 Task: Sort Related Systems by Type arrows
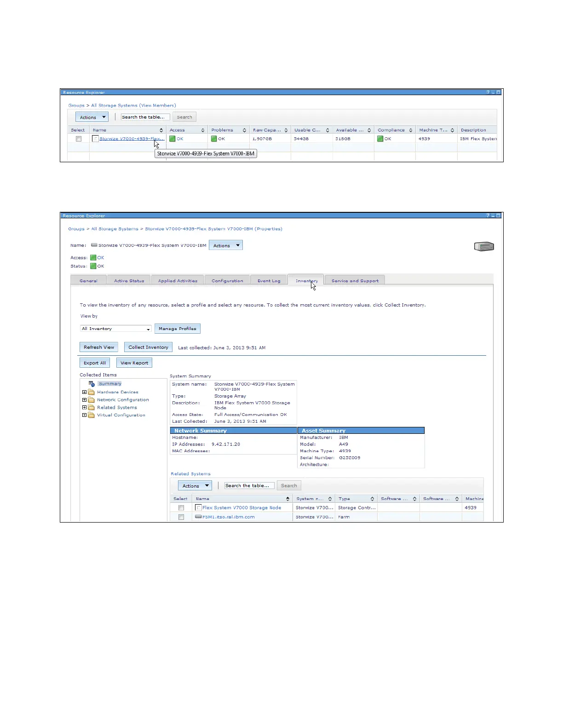tap(372, 499)
